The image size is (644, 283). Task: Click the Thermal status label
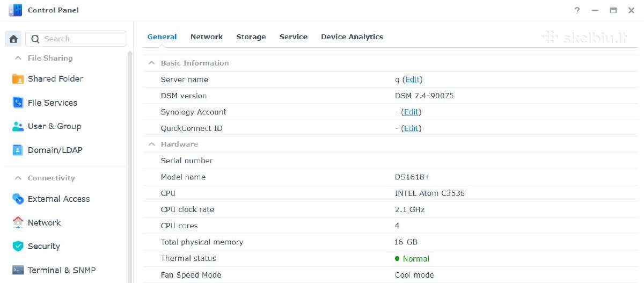tap(188, 258)
